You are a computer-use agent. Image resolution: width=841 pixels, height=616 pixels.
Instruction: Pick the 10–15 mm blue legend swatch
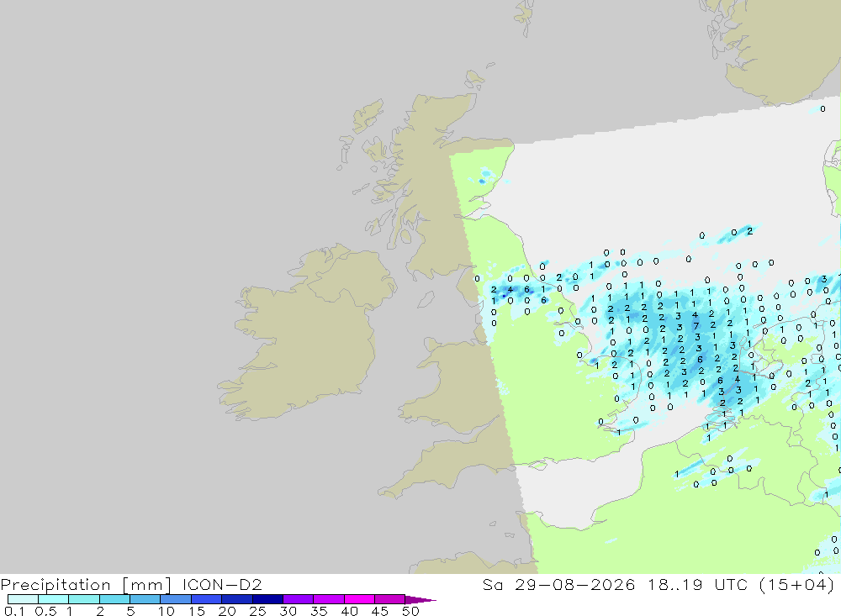click(176, 599)
